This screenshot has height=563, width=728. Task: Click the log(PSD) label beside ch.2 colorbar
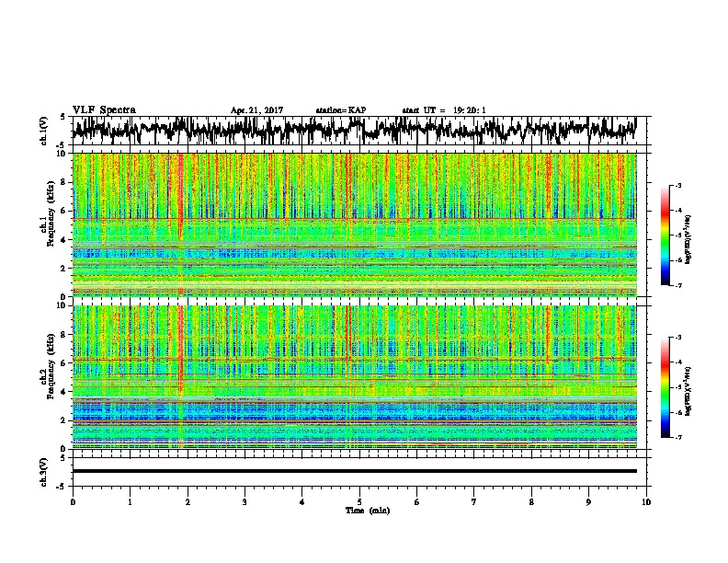(x=688, y=392)
